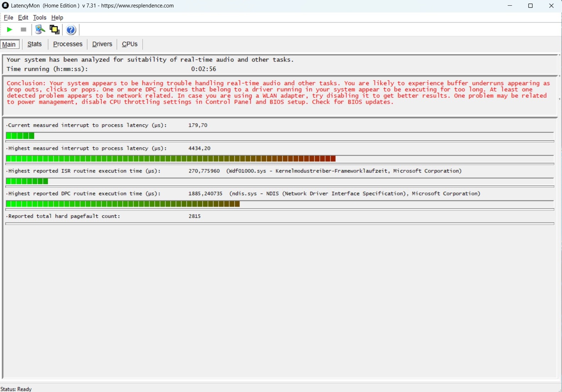Screen dimensions: 562x392
Task: Switch to the CPUs tab
Action: pyautogui.click(x=130, y=44)
